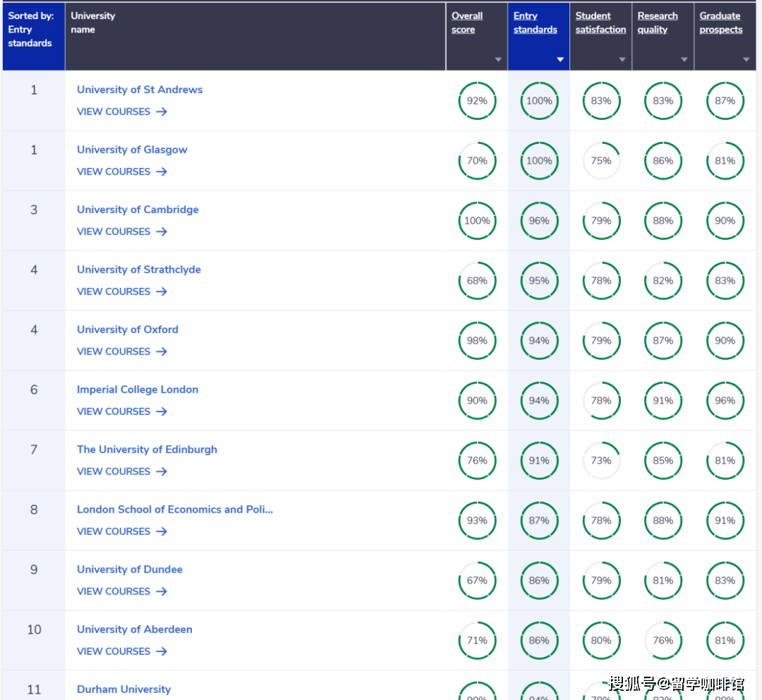
Task: Click Glasgow's 86% research quality circle
Action: click(x=663, y=161)
